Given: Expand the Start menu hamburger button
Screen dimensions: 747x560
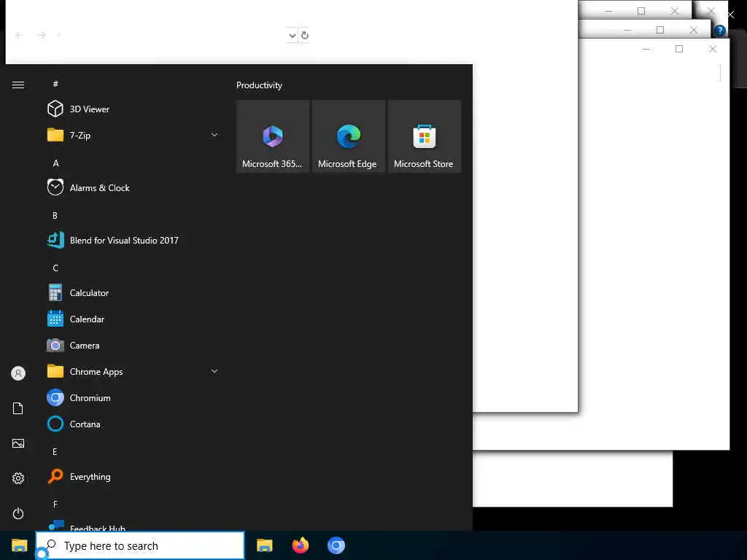Looking at the screenshot, I should coord(18,85).
